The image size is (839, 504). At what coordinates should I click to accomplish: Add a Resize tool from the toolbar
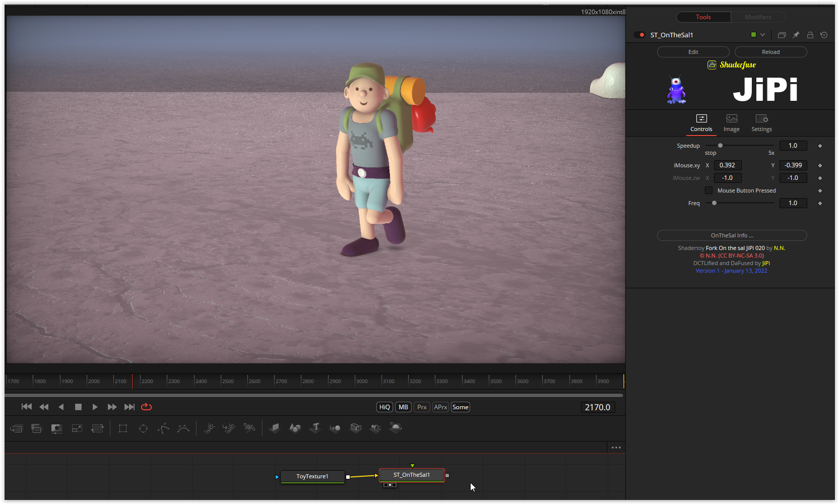(x=77, y=428)
